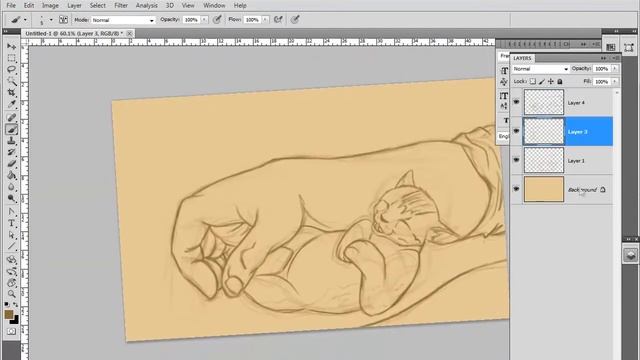Select the Rectangular Marquee tool

coord(11,58)
